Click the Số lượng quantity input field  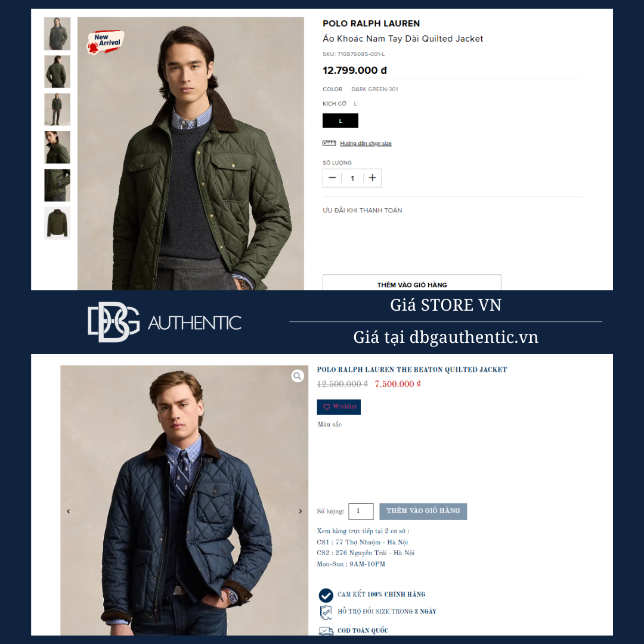point(361,512)
